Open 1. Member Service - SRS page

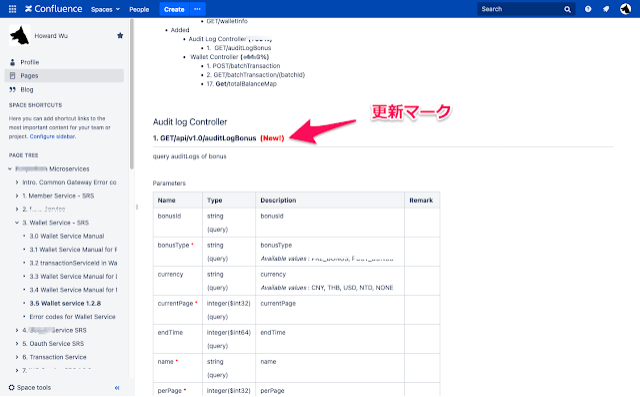58,196
